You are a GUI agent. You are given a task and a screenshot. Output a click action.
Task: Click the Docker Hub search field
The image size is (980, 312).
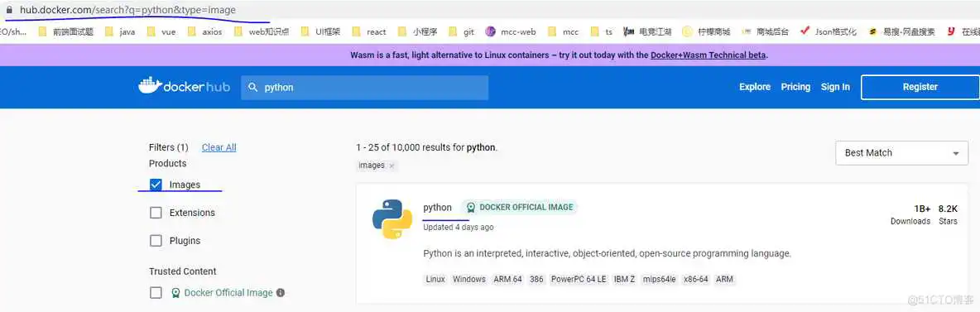pyautogui.click(x=364, y=88)
